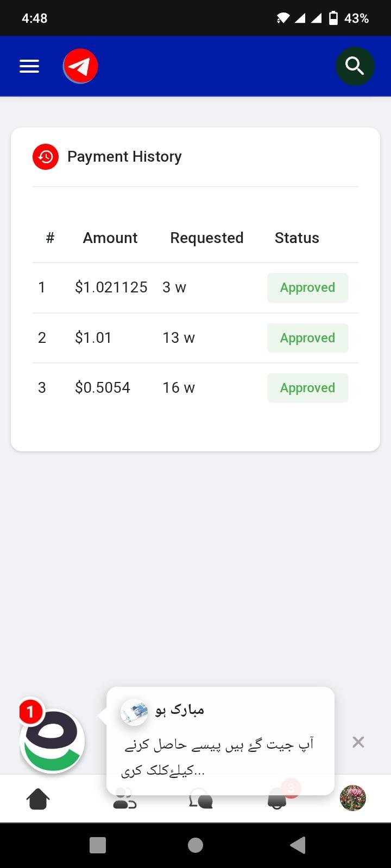Open the Urdu congratulation popup message
The width and height of the screenshot is (391, 868).
[220, 741]
